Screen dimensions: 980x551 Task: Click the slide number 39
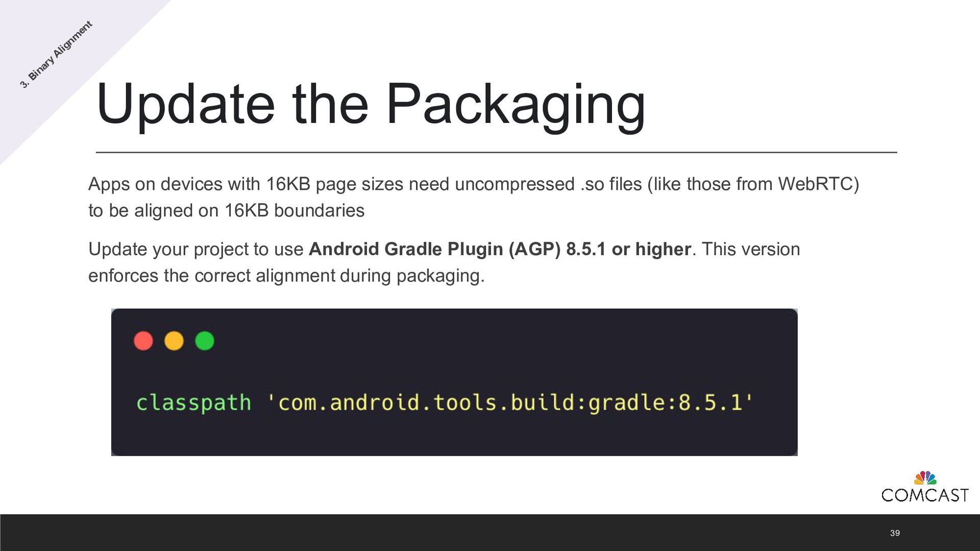(895, 533)
